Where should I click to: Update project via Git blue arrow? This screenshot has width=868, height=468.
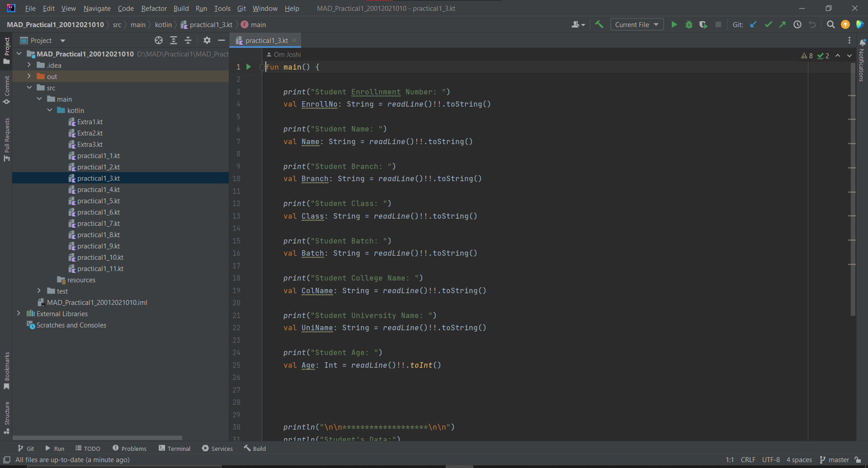(x=754, y=25)
